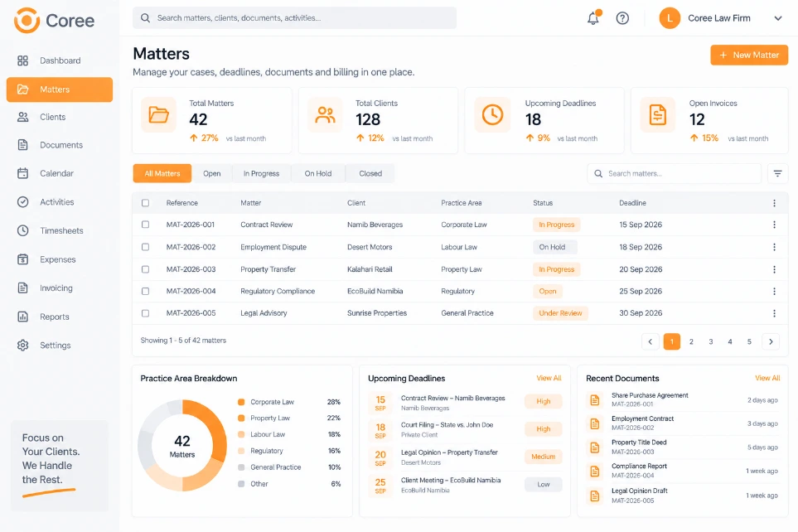Click the Expenses icon in sidebar
This screenshot has height=532, width=798.
[x=23, y=259]
